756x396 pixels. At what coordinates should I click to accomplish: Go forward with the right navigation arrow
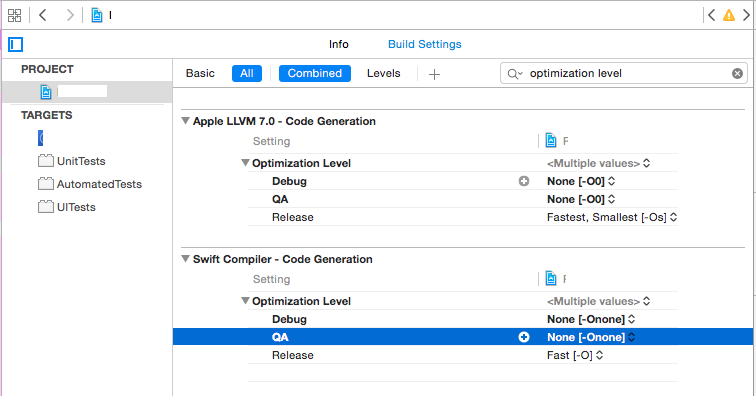tap(70, 15)
